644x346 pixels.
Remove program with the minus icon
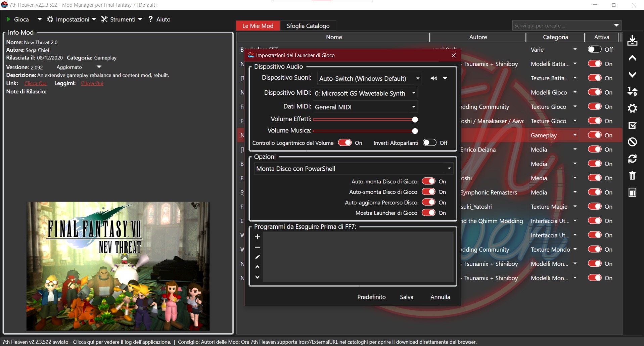coord(258,247)
